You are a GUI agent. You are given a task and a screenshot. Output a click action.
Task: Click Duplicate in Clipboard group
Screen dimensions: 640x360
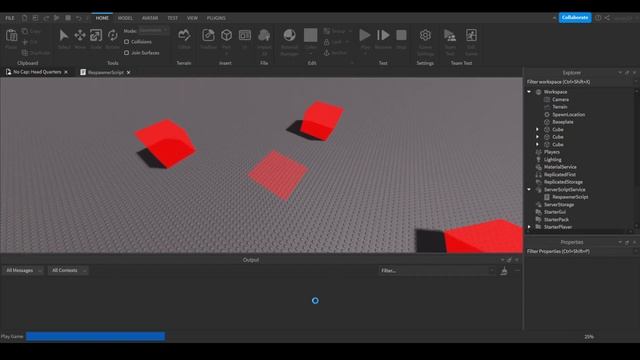[36, 53]
